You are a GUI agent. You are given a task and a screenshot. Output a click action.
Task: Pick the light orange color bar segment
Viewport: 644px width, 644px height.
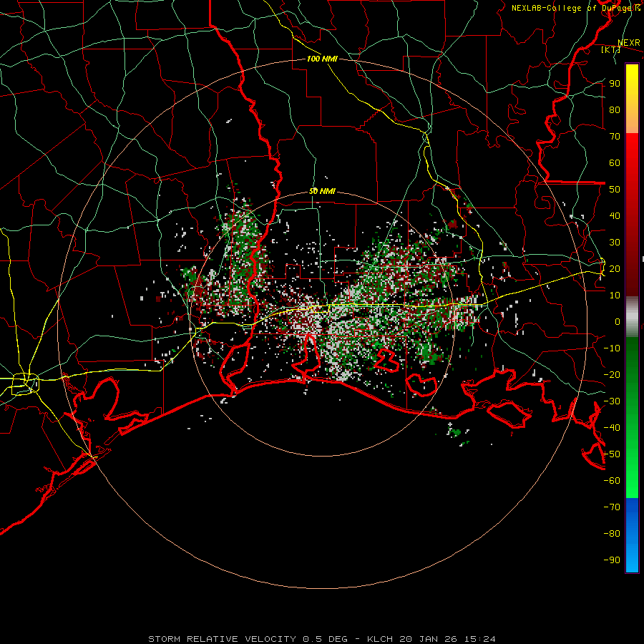(632, 122)
